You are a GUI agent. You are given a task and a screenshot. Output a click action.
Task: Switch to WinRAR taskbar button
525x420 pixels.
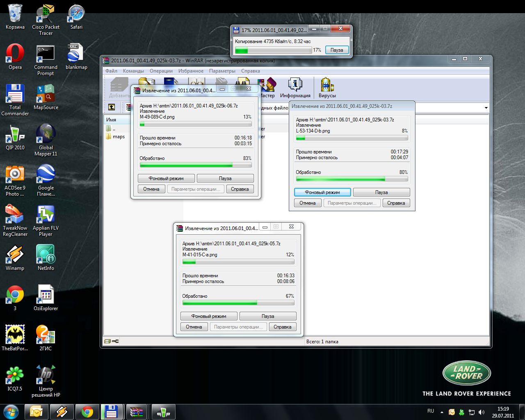(137, 411)
